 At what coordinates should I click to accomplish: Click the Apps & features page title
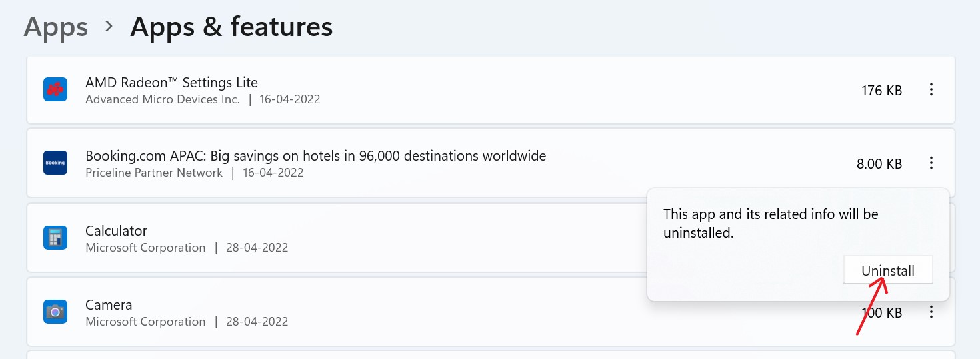click(231, 27)
